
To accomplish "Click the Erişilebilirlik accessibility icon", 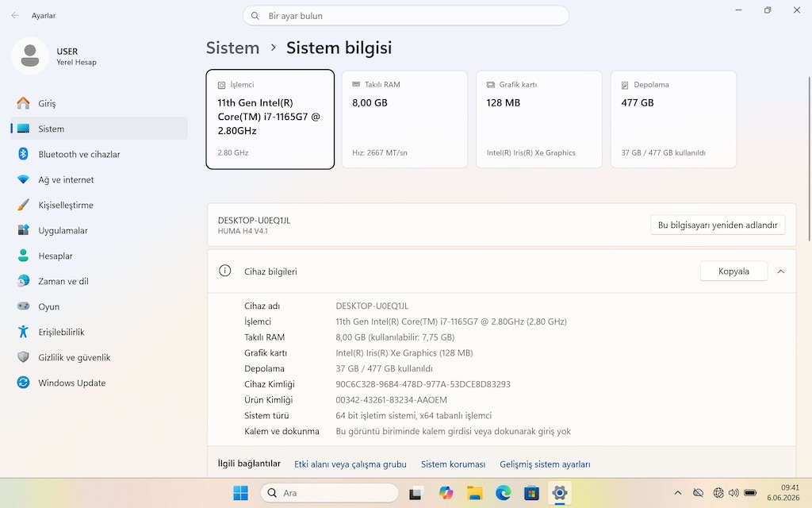I will point(23,332).
